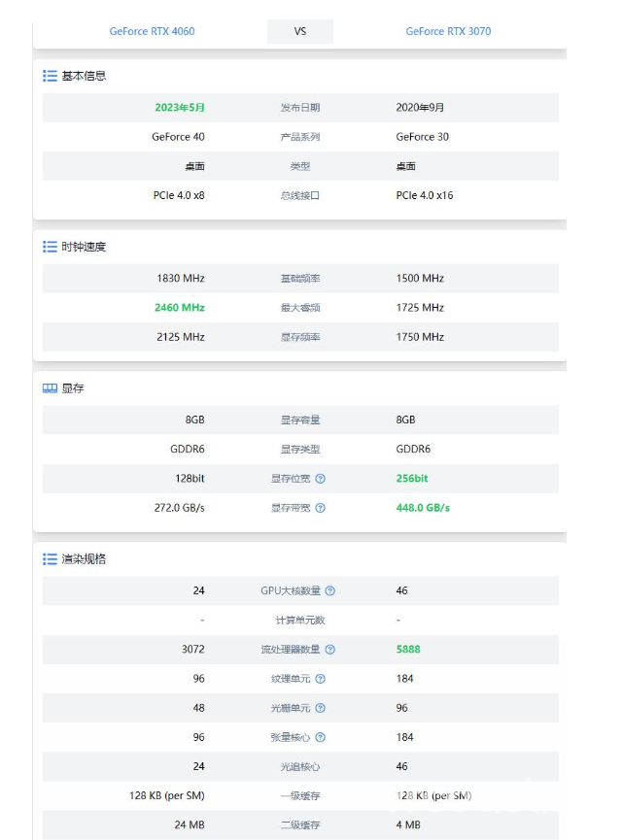Click the 显存容量 row label
Screen dimensions: 622x840
pos(300,420)
